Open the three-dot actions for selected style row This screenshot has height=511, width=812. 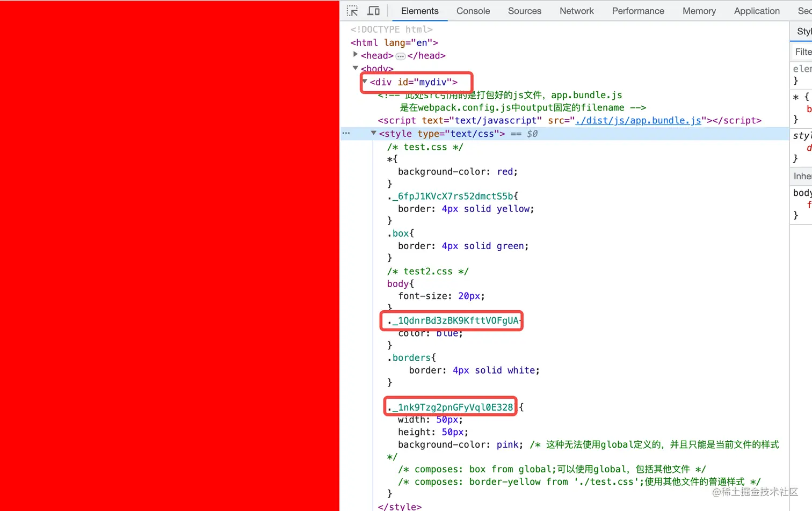point(346,133)
